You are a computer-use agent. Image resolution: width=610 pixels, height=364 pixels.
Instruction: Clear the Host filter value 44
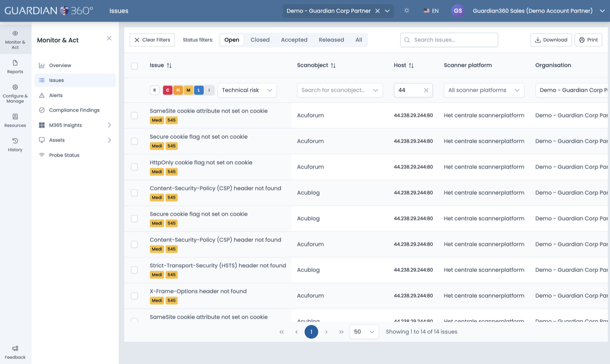click(x=426, y=90)
